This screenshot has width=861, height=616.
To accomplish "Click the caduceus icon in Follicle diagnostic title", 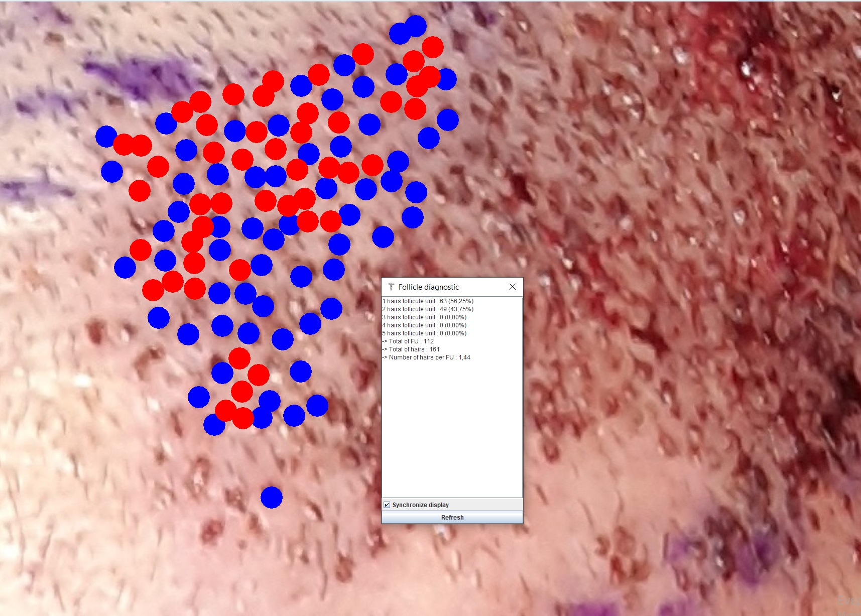I will [x=391, y=287].
